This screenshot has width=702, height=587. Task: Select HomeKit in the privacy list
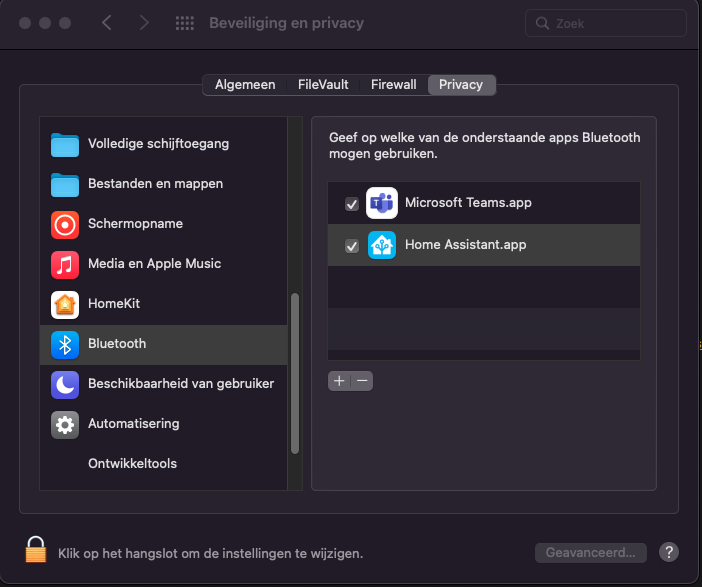(163, 304)
